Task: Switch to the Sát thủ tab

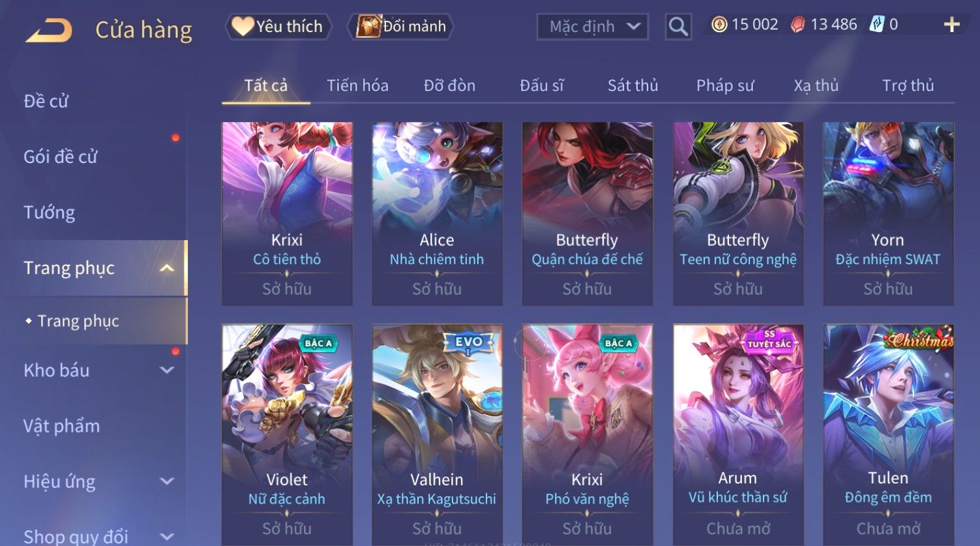Action: point(632,85)
